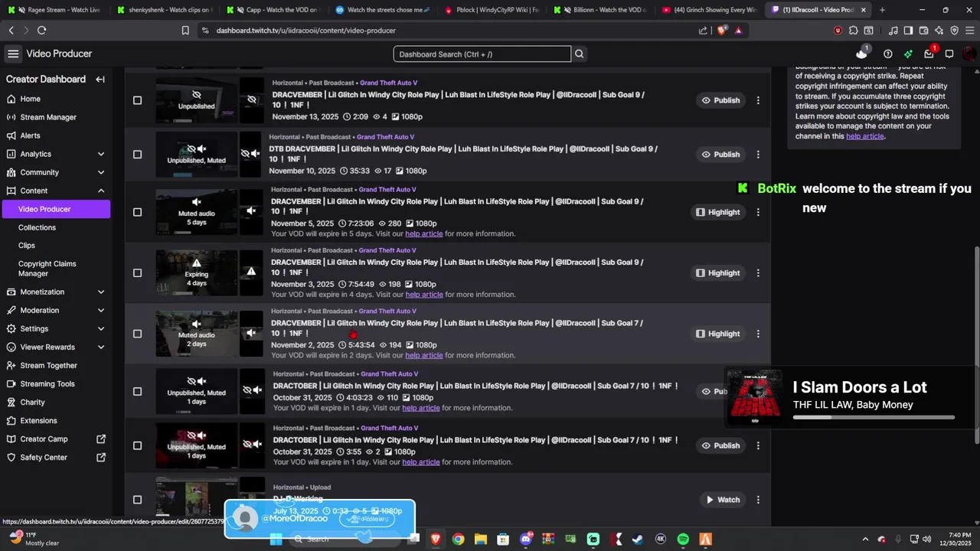The width and height of the screenshot is (980, 551).
Task: Expand the Settings sidebar section
Action: (x=101, y=328)
